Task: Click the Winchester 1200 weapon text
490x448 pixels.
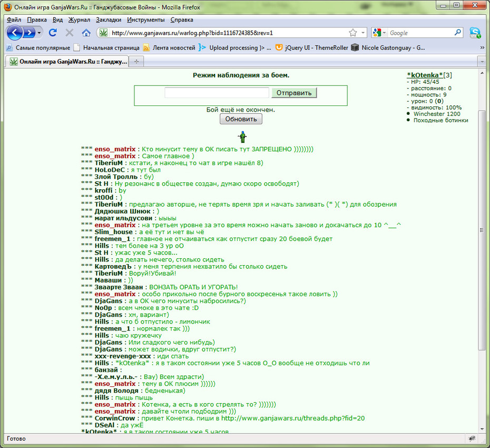Action: (437, 114)
